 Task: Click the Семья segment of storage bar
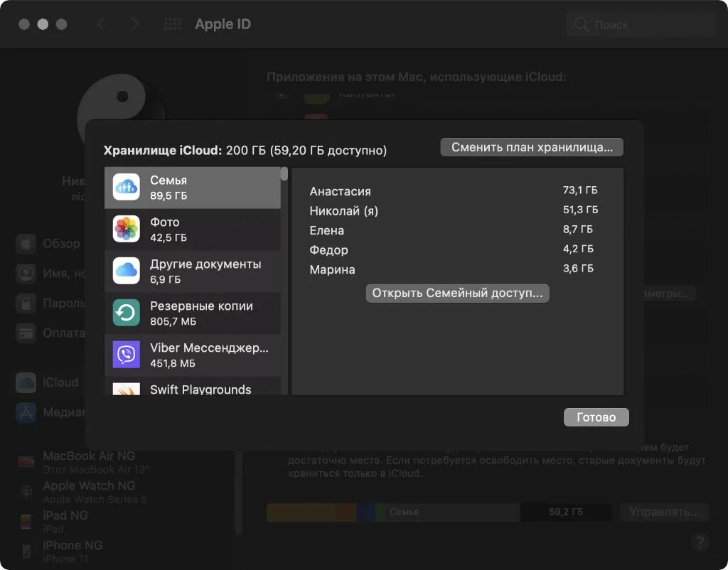(x=453, y=512)
